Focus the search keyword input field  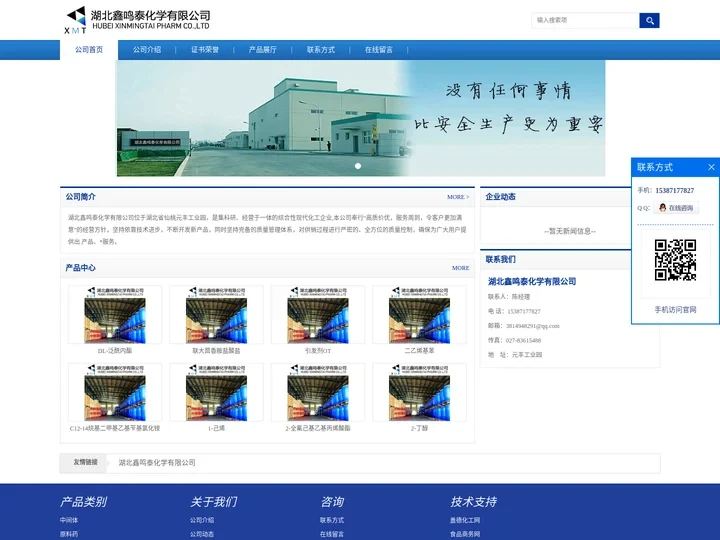(585, 20)
